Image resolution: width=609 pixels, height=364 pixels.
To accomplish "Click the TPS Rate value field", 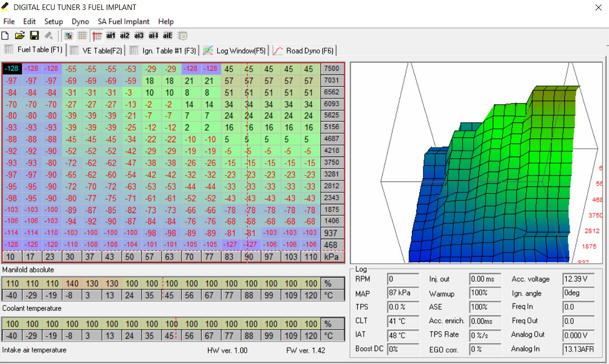I will pos(485,335).
